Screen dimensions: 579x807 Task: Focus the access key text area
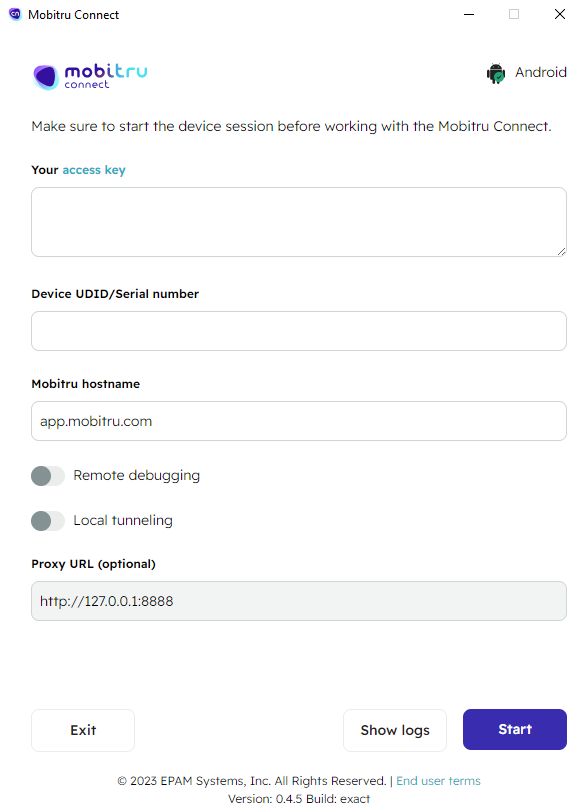(x=299, y=222)
